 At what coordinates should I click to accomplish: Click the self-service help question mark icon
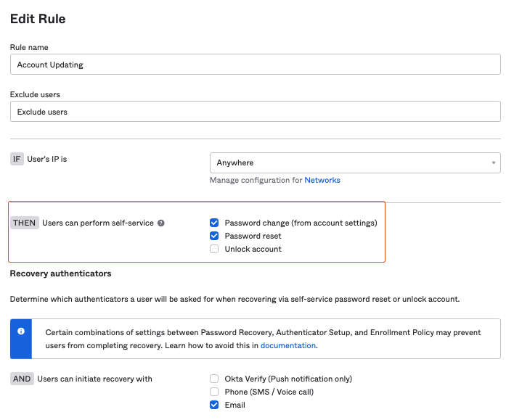tap(161, 223)
